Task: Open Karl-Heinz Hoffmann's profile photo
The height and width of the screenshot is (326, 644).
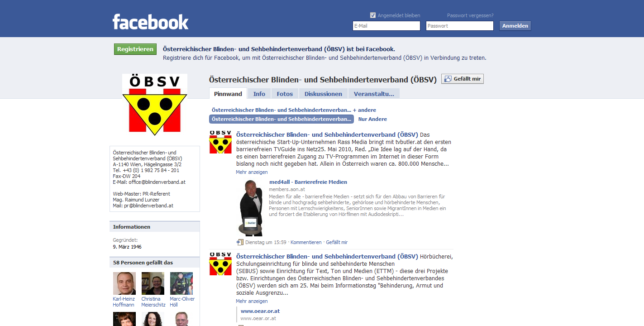Action: 124,283
